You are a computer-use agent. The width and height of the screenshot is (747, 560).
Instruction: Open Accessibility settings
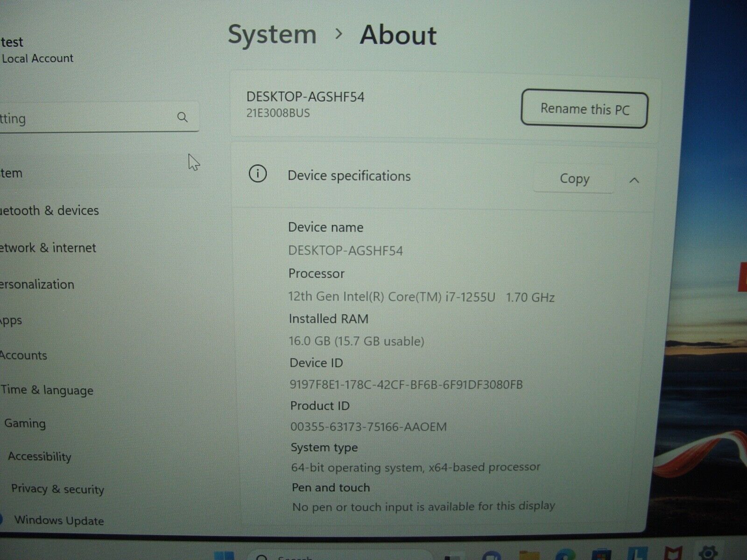click(40, 456)
